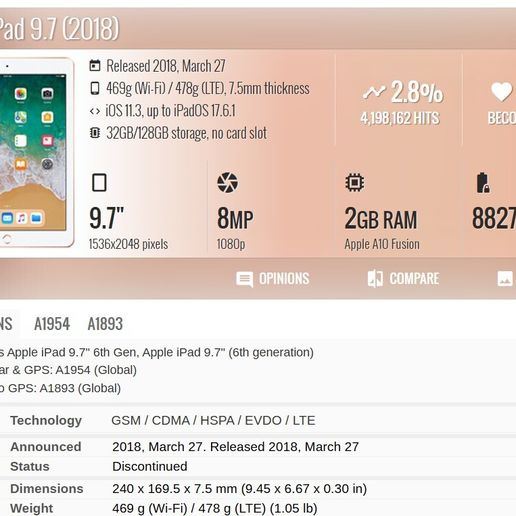Click the code brackets OS icon
The height and width of the screenshot is (516, 516).
point(95,111)
